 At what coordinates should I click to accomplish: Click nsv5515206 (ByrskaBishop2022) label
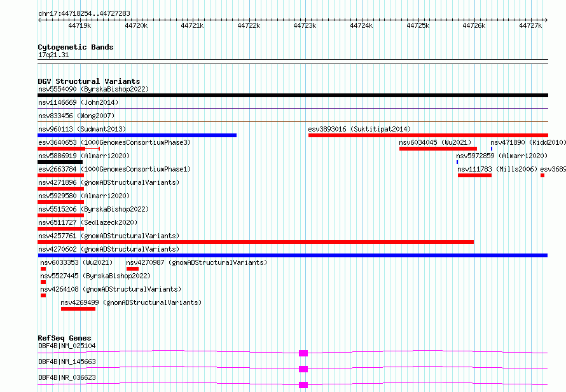click(93, 209)
